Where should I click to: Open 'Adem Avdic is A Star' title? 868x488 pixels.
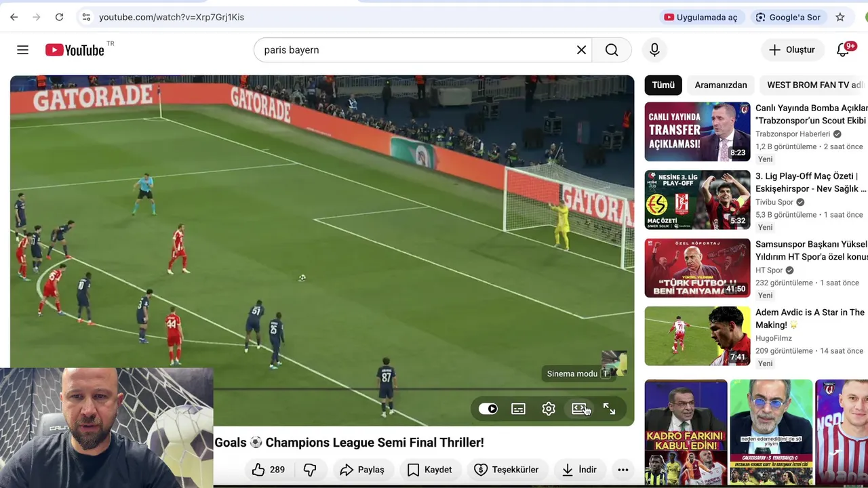click(x=810, y=319)
